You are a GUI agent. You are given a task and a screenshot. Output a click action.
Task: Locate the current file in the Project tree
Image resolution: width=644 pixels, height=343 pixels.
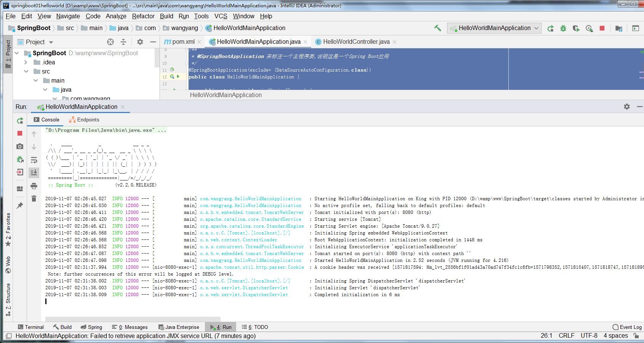[x=110, y=42]
